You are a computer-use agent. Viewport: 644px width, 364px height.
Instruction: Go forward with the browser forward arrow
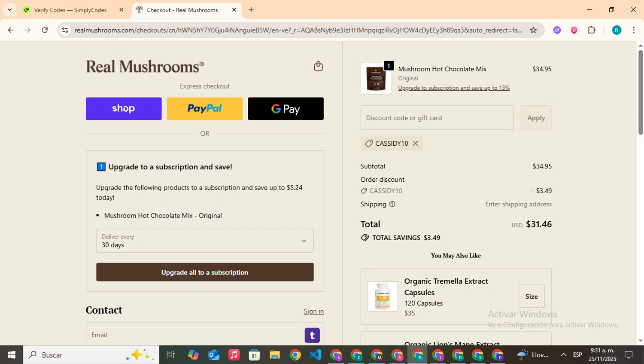tap(27, 30)
